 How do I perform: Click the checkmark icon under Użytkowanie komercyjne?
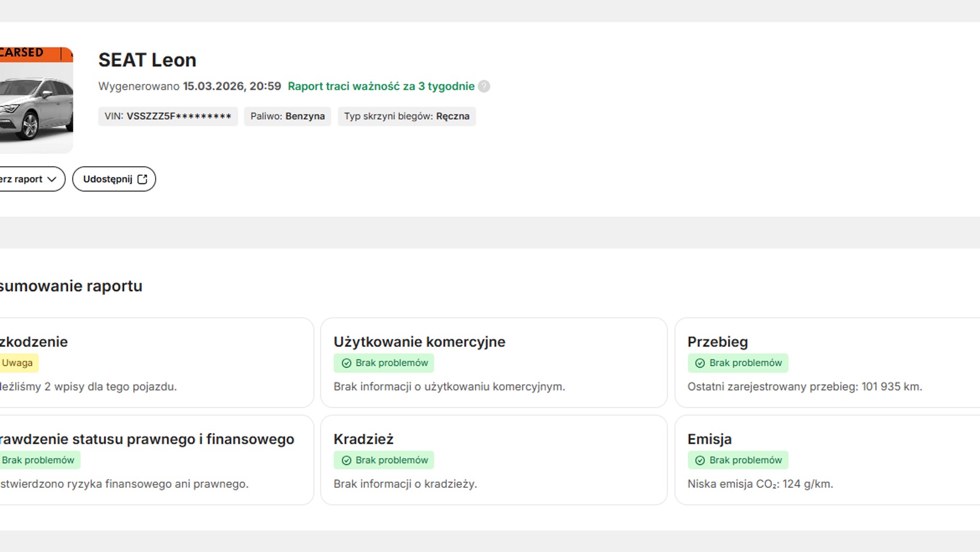point(346,363)
